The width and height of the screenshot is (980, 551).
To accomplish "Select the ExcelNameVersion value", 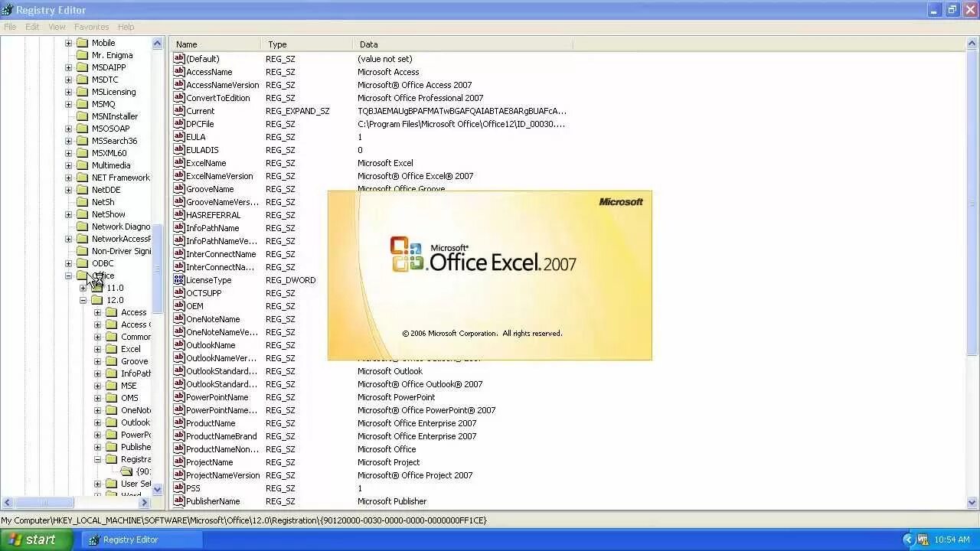I will [219, 176].
